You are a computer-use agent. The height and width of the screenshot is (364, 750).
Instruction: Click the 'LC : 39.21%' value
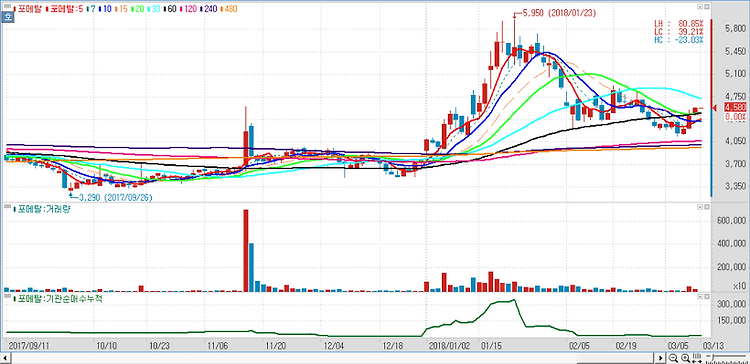coord(679,32)
